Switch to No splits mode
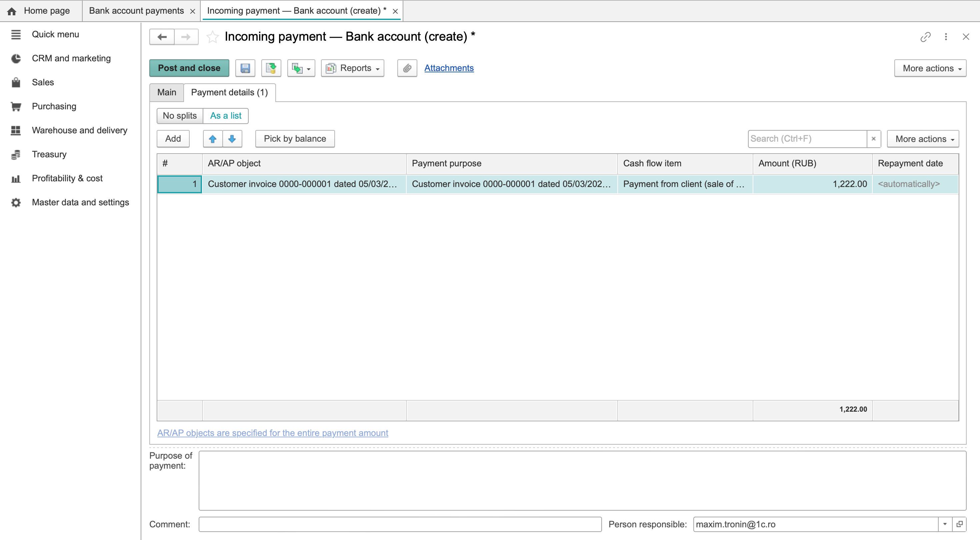 click(180, 116)
